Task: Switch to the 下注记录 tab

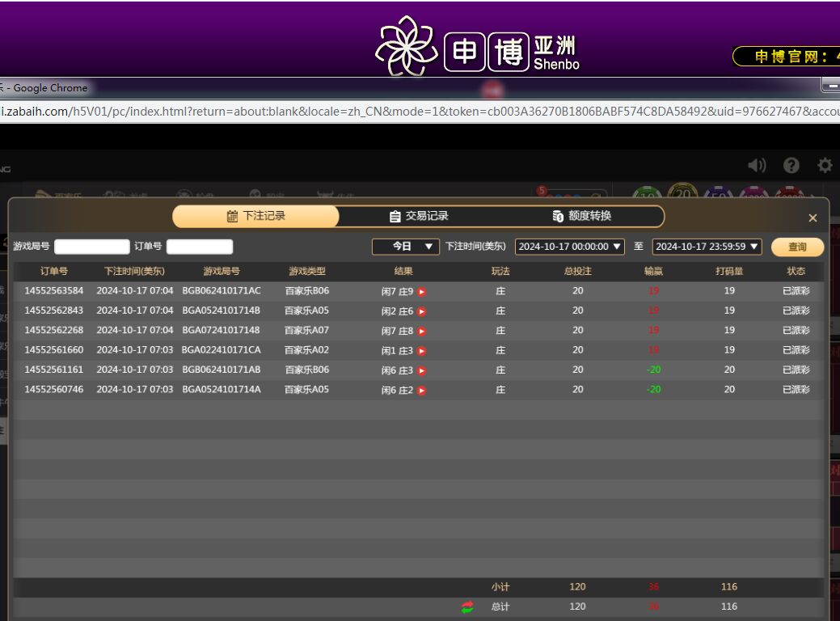Action: (x=255, y=217)
